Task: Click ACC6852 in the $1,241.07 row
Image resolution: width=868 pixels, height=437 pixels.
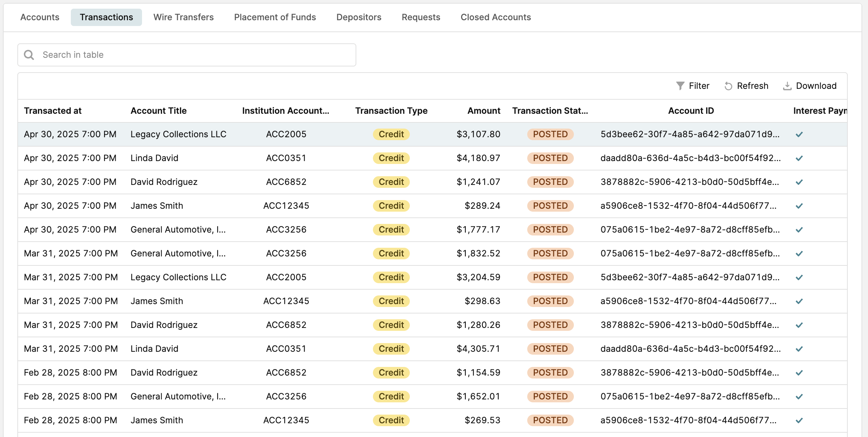Action: tap(286, 182)
